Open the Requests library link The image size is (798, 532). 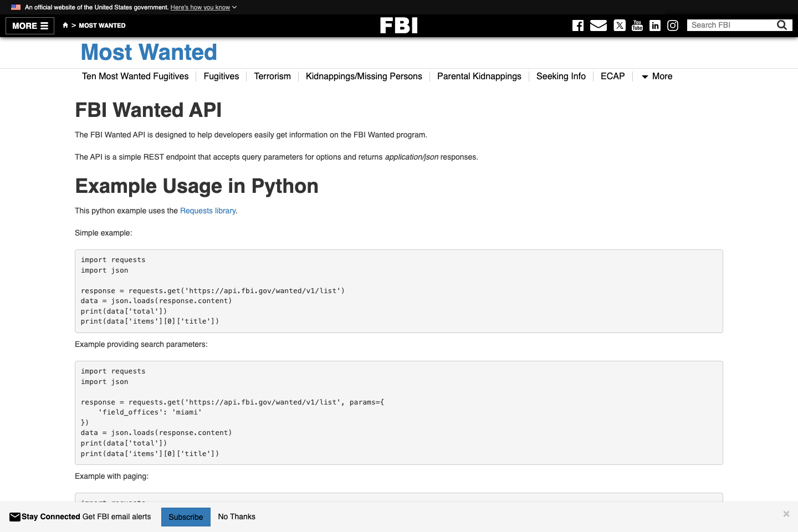(208, 211)
